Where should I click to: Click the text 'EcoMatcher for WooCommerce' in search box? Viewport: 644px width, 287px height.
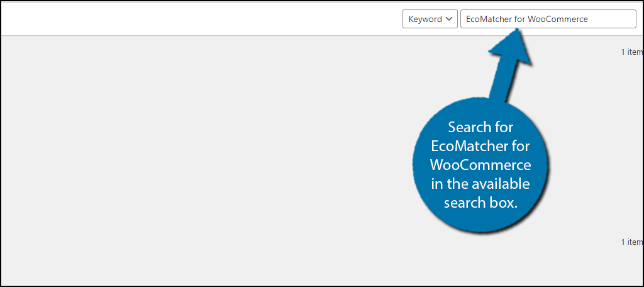click(x=526, y=19)
